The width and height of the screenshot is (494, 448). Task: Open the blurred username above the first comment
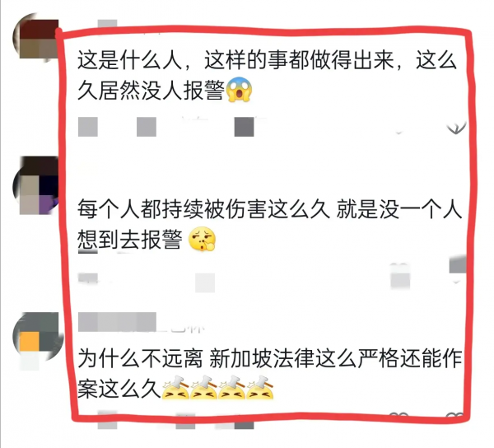(x=107, y=24)
